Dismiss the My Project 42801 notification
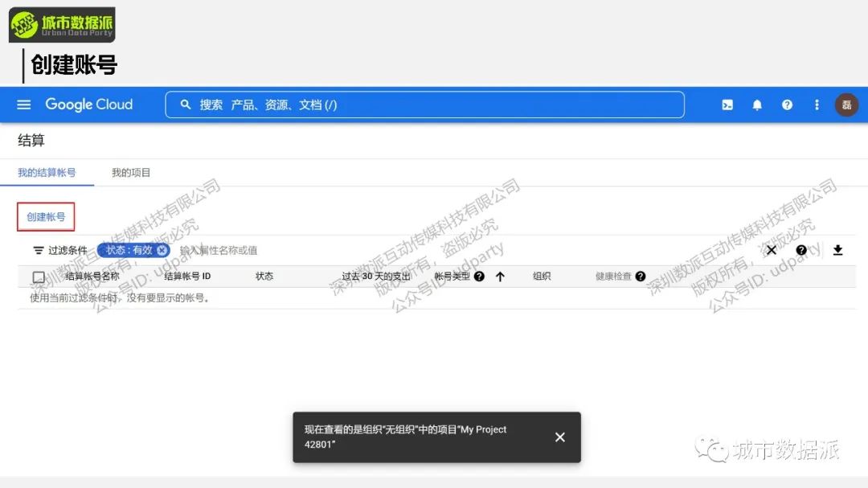The width and height of the screenshot is (868, 488). [560, 437]
